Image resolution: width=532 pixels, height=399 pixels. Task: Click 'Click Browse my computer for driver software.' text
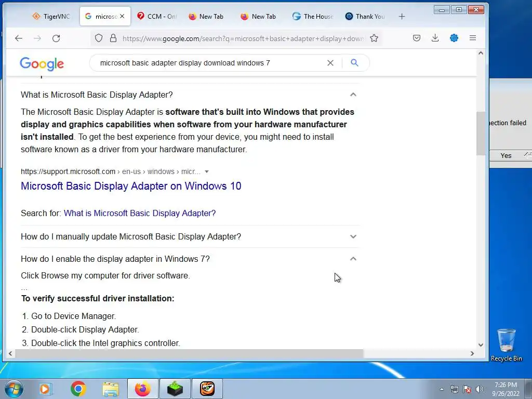click(x=105, y=275)
